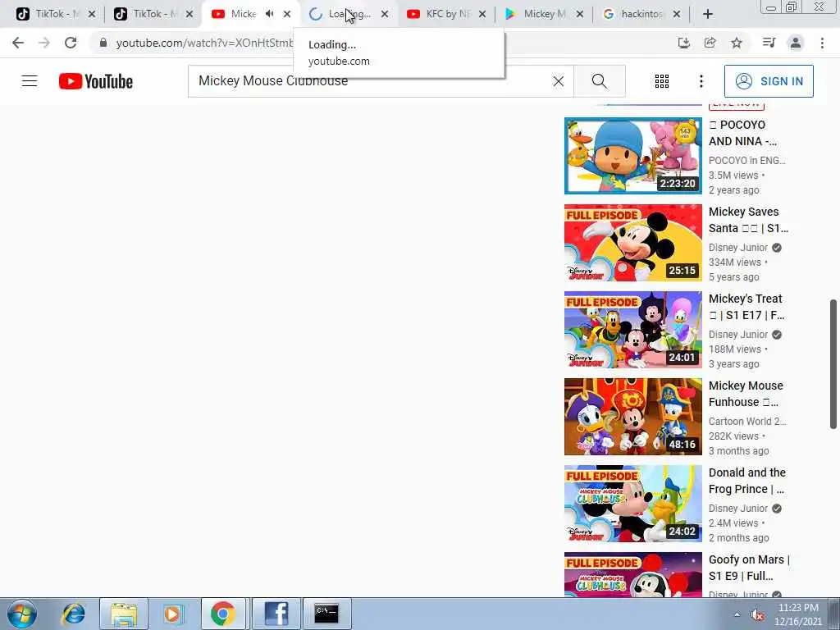Reload the page
The width and height of the screenshot is (840, 630).
[71, 43]
